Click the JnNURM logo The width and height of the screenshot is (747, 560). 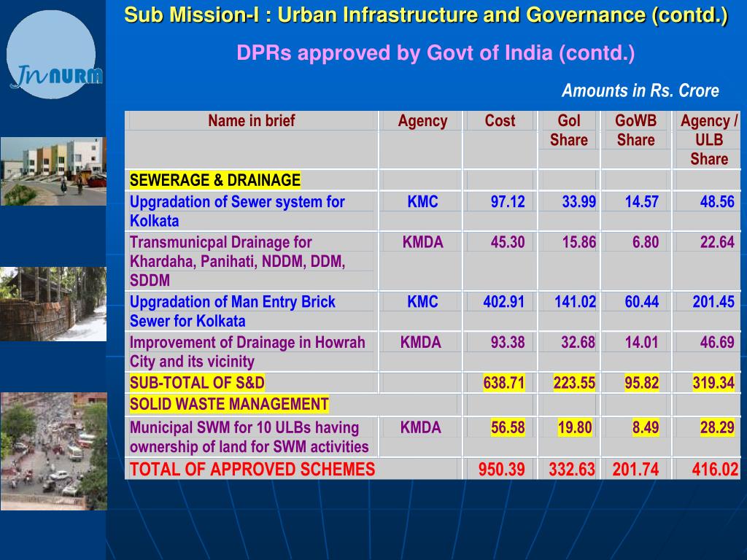53,55
